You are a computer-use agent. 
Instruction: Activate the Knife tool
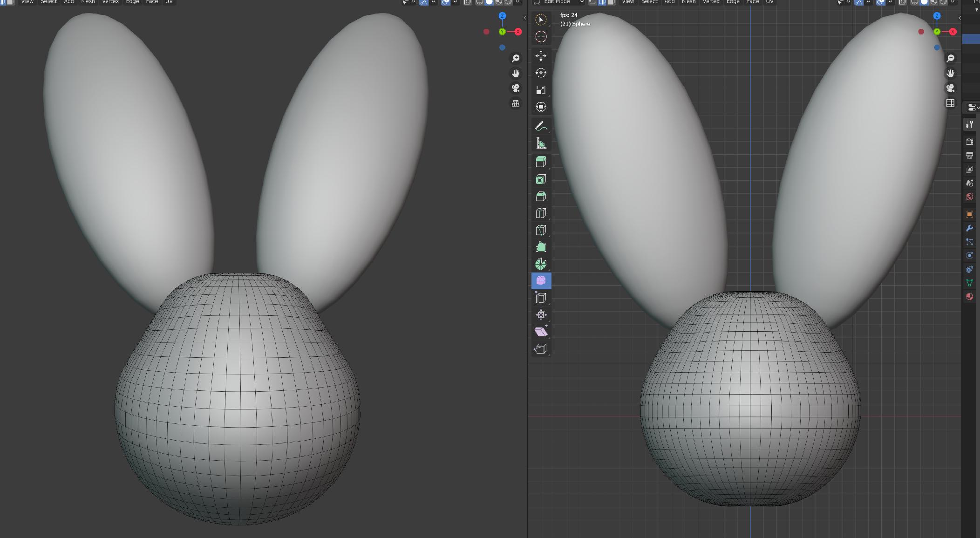541,230
